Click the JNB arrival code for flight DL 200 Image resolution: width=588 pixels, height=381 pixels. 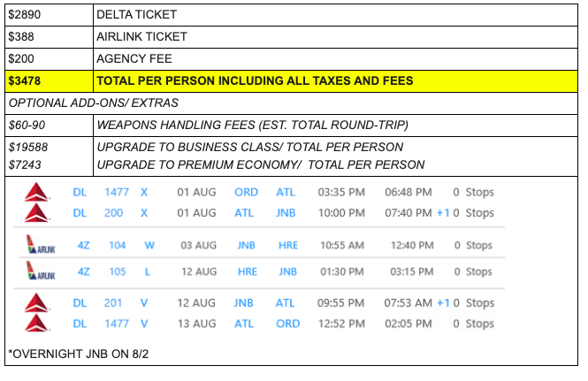click(286, 213)
